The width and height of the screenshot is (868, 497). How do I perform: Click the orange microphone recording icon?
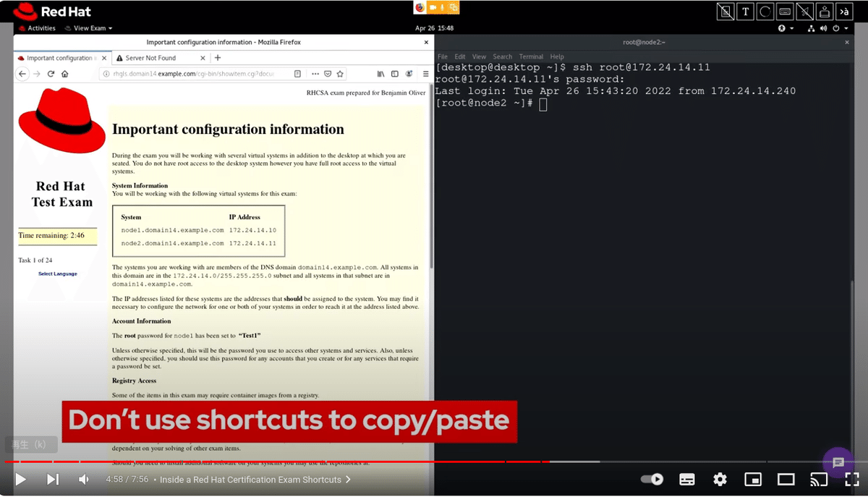tap(443, 7)
